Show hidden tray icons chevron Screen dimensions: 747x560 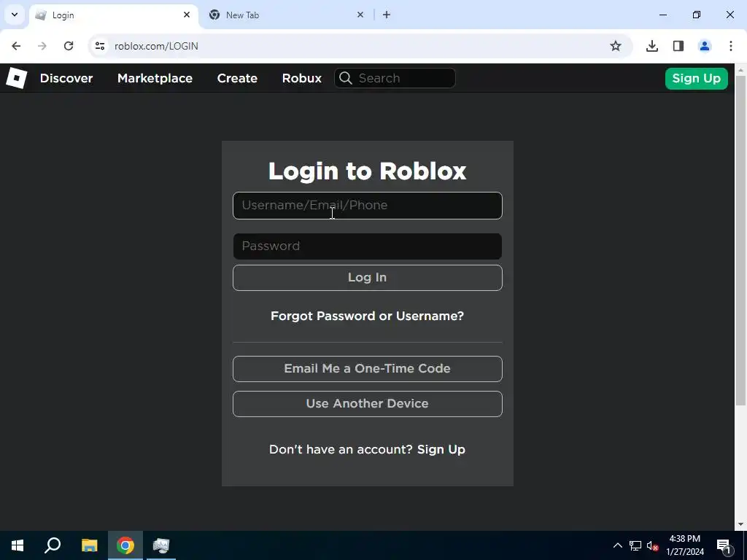(617, 545)
